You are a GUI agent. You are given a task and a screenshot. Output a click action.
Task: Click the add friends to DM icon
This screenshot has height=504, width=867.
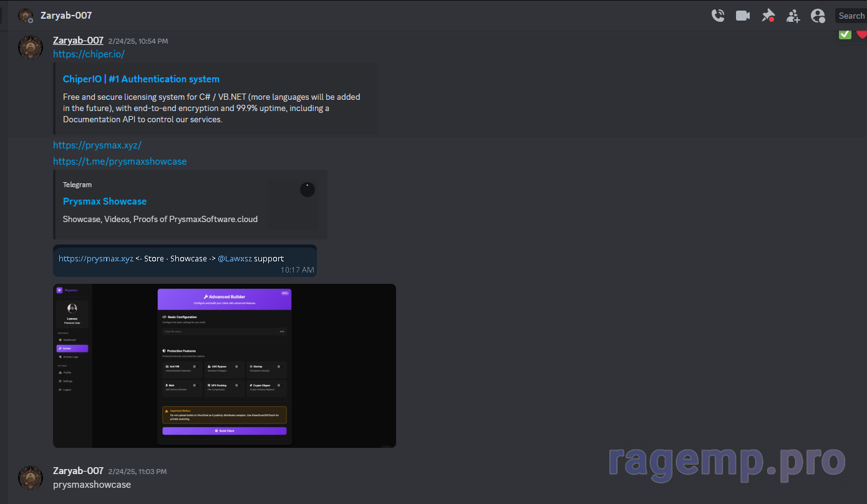[793, 16]
